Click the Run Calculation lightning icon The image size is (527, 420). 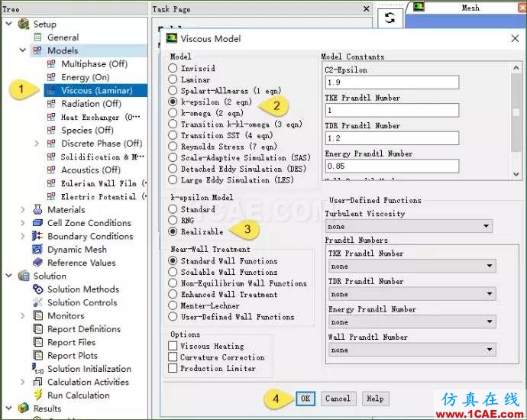point(38,395)
